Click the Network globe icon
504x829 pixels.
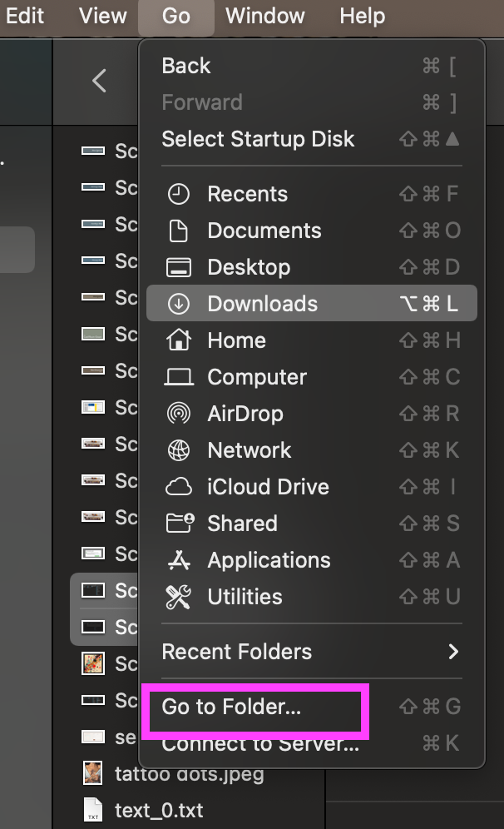[179, 450]
